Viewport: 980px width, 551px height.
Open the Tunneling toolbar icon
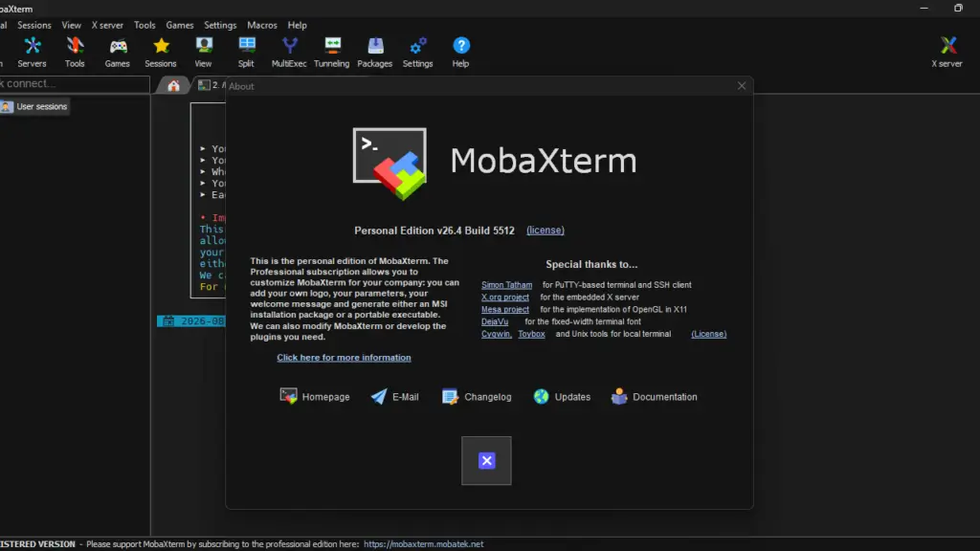tap(332, 46)
